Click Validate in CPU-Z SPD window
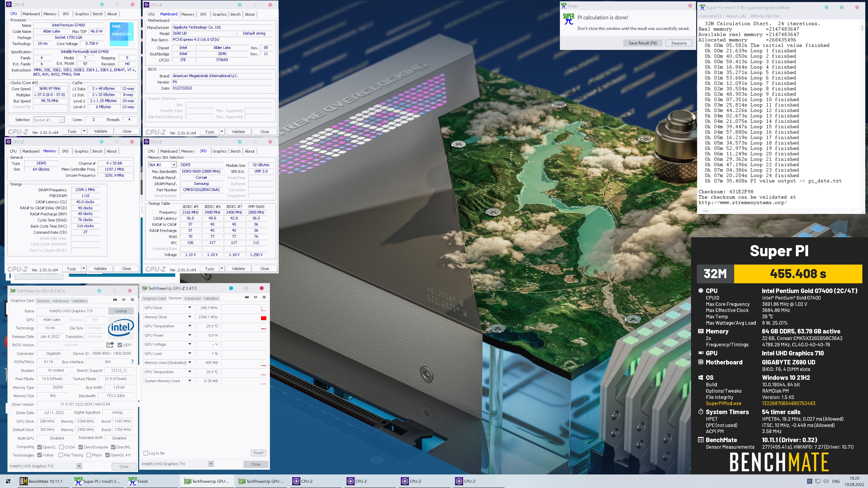This screenshot has height=488, width=868. pos(238,268)
